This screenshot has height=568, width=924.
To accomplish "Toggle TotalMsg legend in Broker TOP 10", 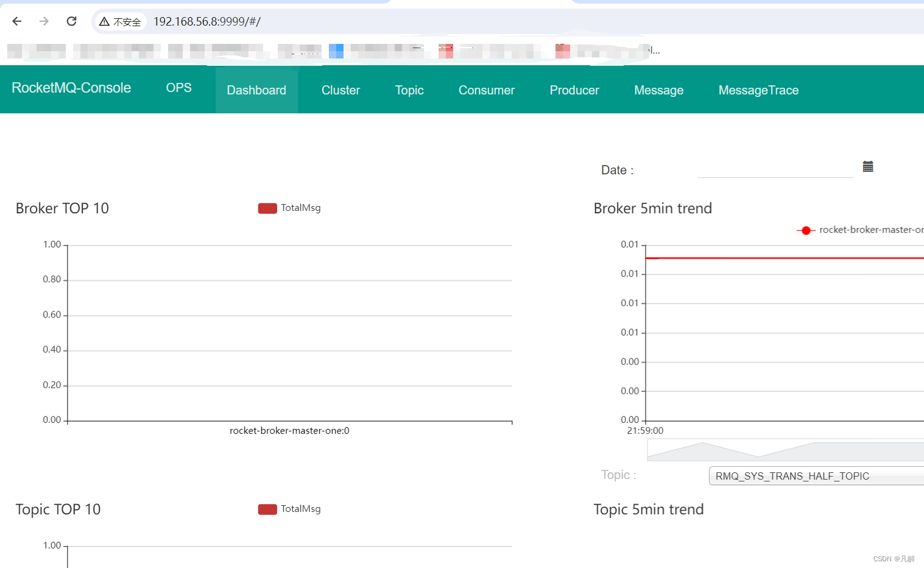I will [x=289, y=208].
